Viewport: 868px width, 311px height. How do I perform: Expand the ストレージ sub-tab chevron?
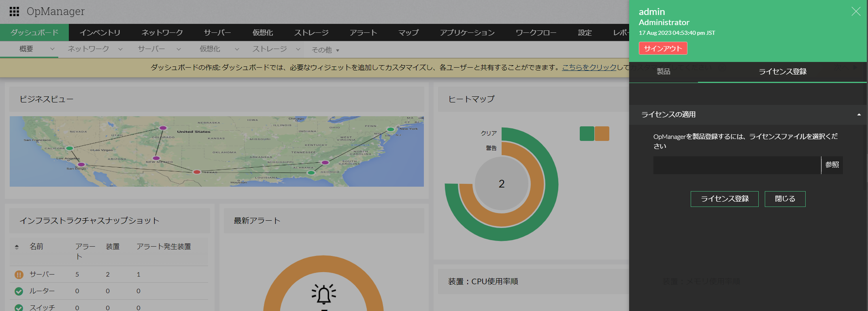(298, 49)
